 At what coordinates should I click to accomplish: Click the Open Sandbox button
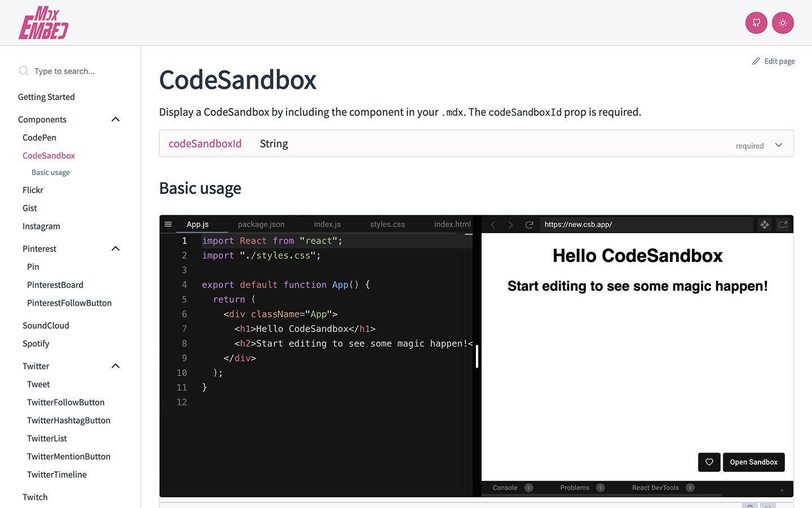pos(754,462)
